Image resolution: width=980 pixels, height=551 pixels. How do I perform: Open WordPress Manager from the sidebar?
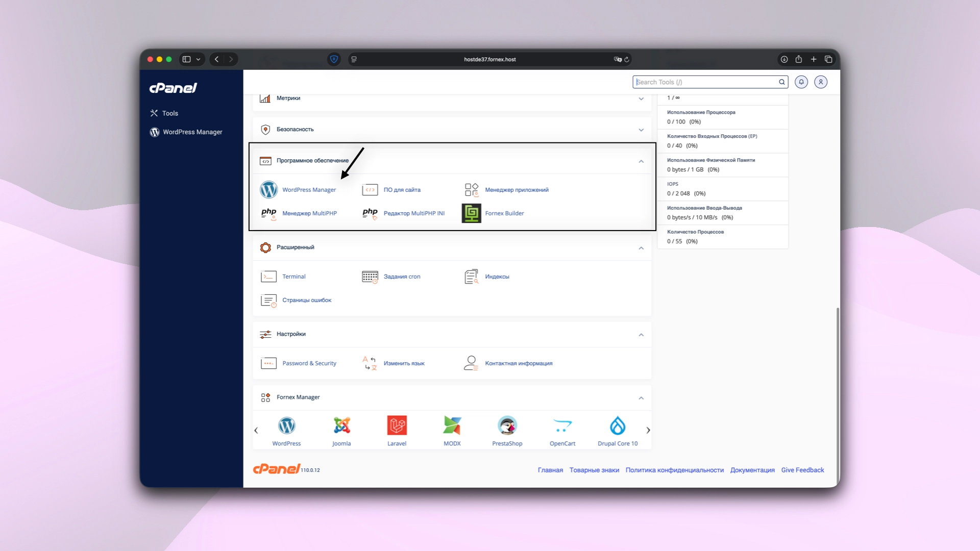coord(192,132)
